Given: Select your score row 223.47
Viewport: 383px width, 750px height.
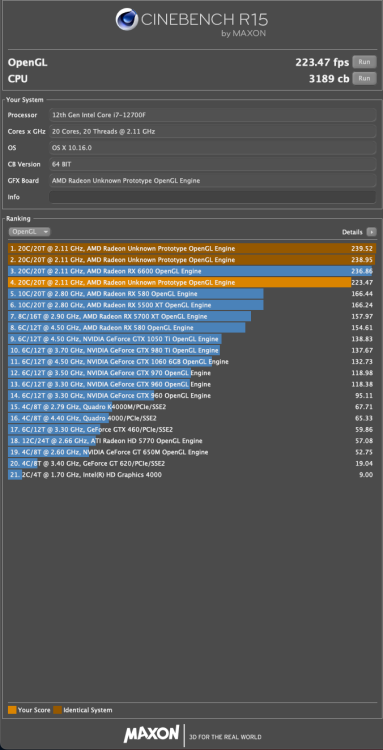Looking at the screenshot, I should [x=192, y=282].
